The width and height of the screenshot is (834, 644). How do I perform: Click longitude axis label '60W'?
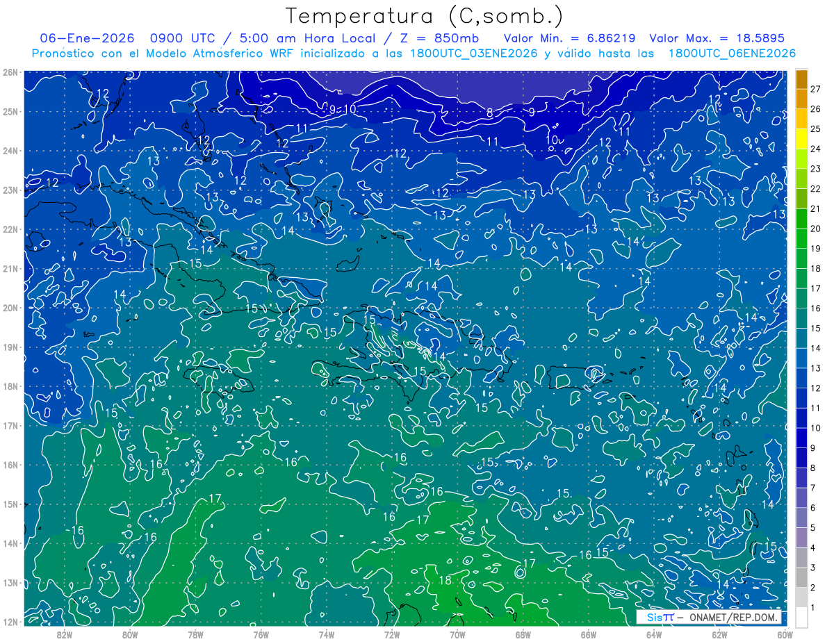[785, 634]
